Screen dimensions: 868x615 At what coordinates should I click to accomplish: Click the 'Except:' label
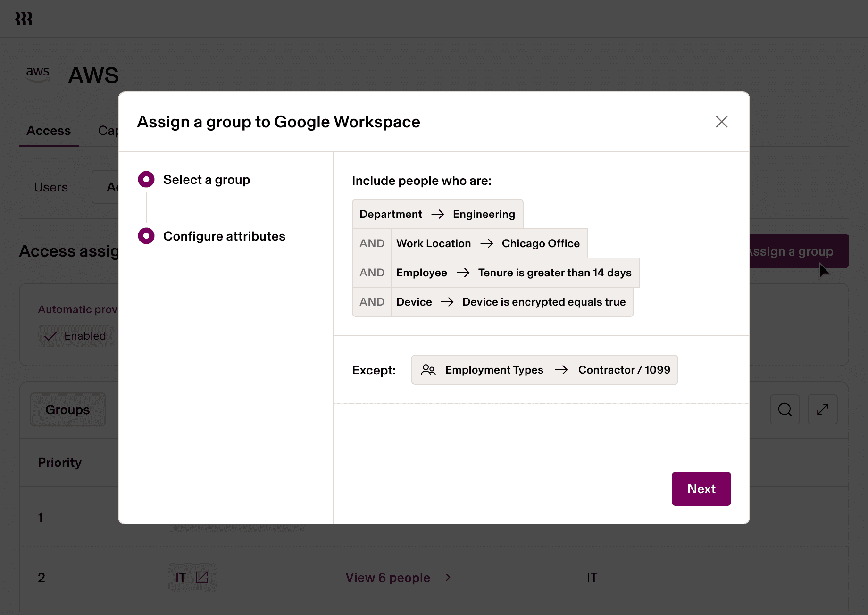tap(374, 370)
